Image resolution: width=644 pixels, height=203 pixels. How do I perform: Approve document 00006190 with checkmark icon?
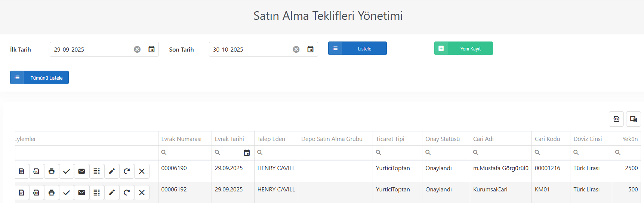tap(67, 171)
